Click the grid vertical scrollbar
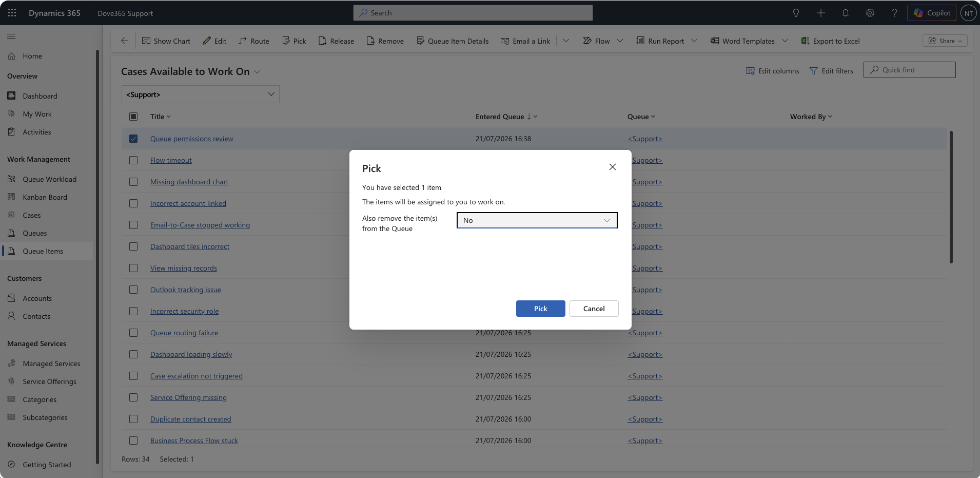The width and height of the screenshot is (980, 478). [x=951, y=197]
